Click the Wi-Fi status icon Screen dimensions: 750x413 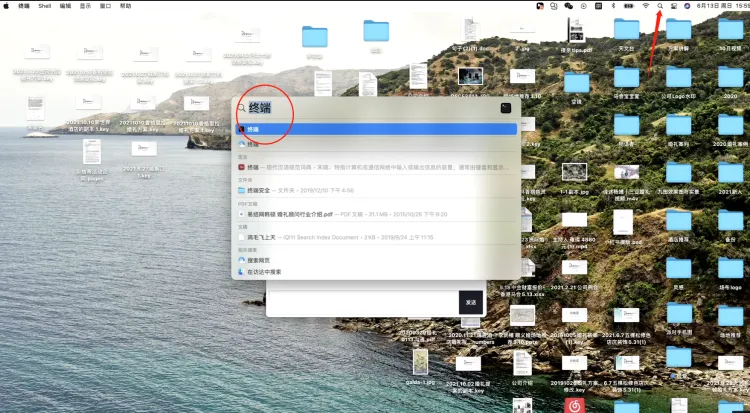646,6
